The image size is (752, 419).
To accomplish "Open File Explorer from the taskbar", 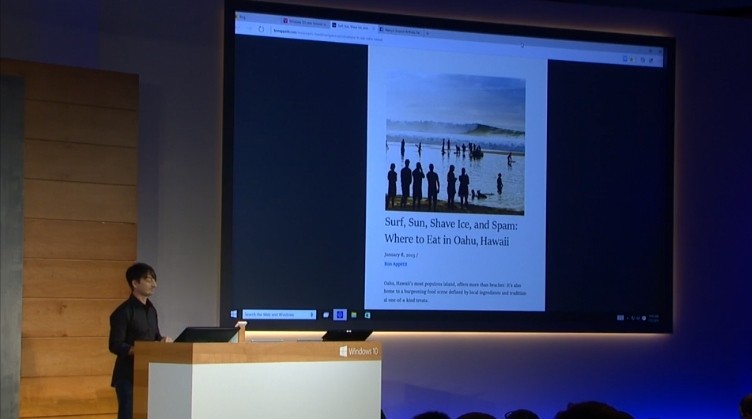I will pyautogui.click(x=353, y=315).
